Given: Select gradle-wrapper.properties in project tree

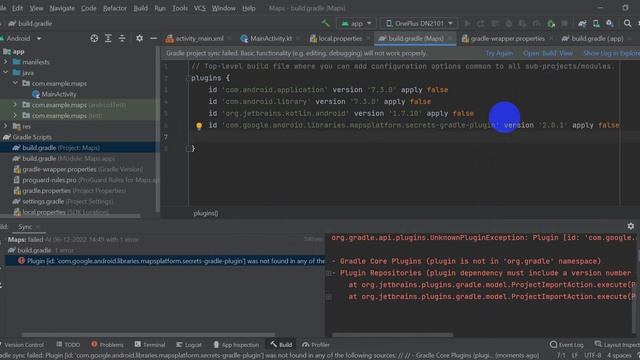Looking at the screenshot, I should (78, 169).
